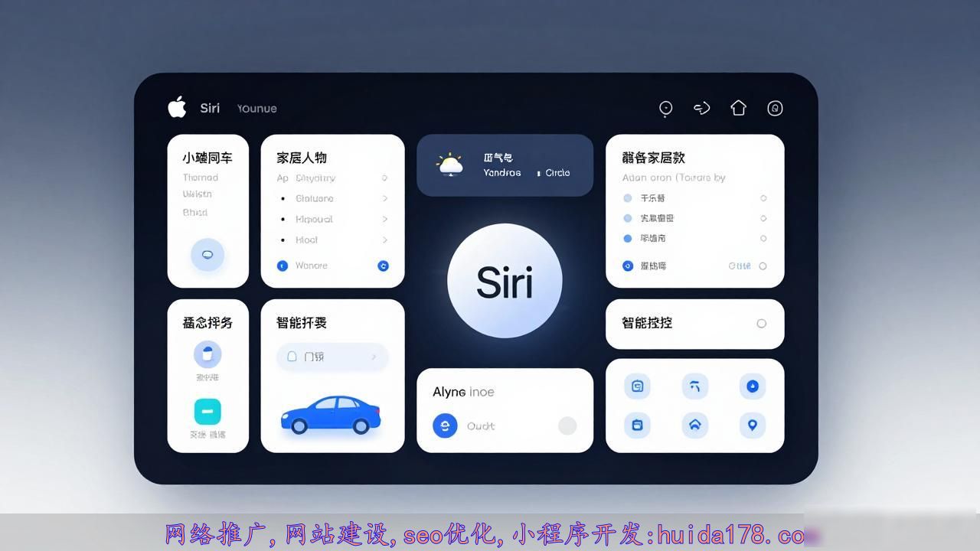980x551 pixels.
Task: Click the blue icon left of Wonore
Action: (283, 266)
